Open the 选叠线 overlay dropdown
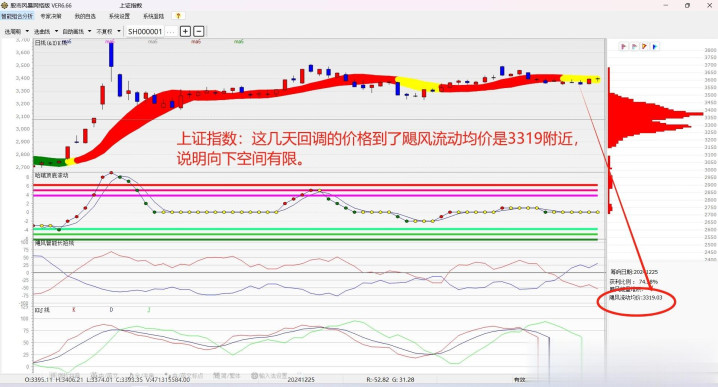The width and height of the screenshot is (718, 387). (46, 32)
